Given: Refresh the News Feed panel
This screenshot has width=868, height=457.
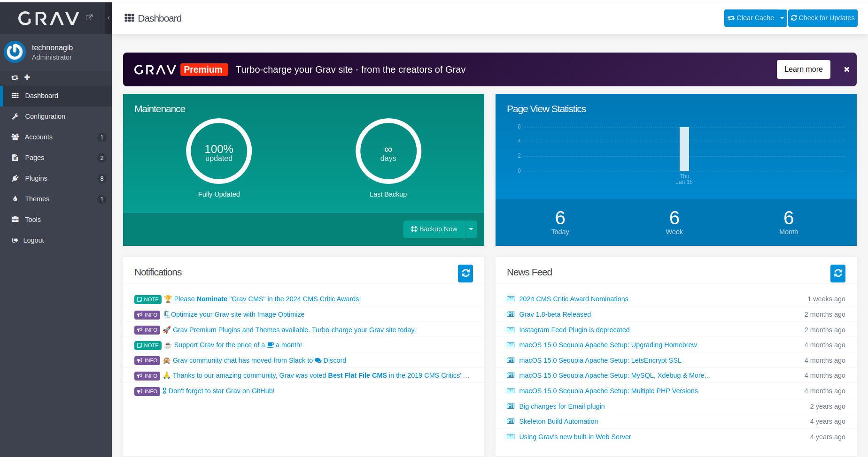Looking at the screenshot, I should tap(838, 274).
